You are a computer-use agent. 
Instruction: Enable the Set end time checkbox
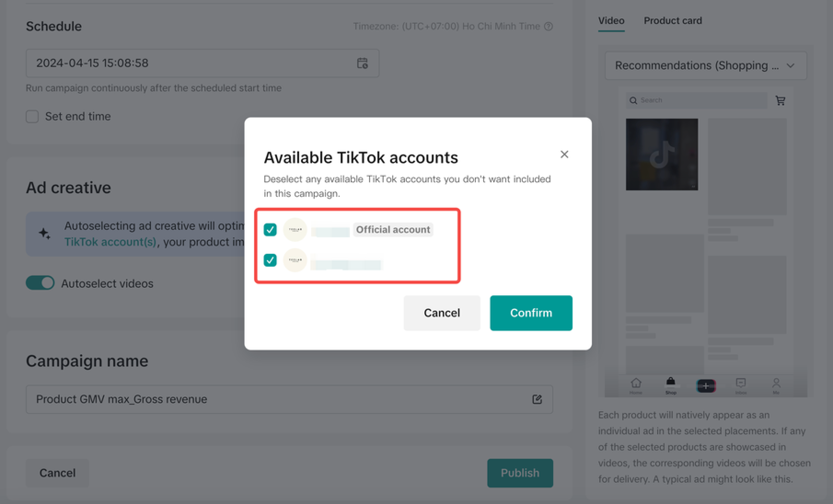32,116
